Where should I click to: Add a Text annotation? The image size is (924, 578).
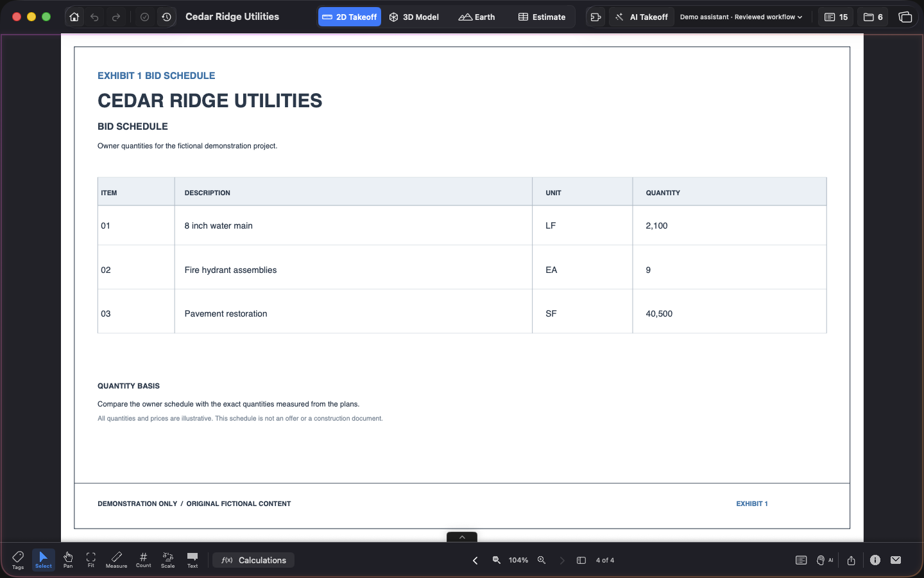193,560
